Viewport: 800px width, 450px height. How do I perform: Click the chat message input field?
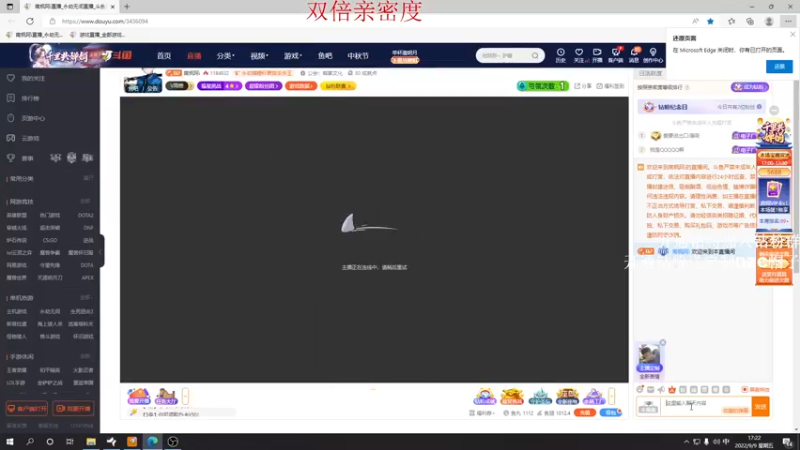706,407
